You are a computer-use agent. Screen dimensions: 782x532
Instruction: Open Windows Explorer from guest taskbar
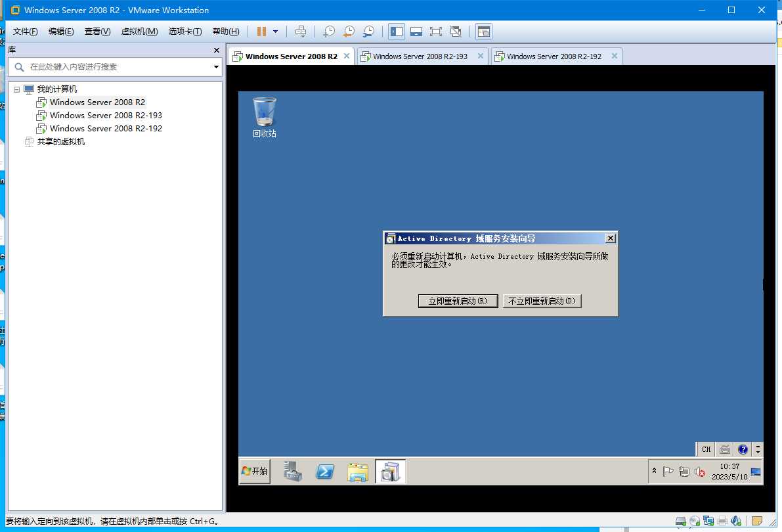(358, 471)
